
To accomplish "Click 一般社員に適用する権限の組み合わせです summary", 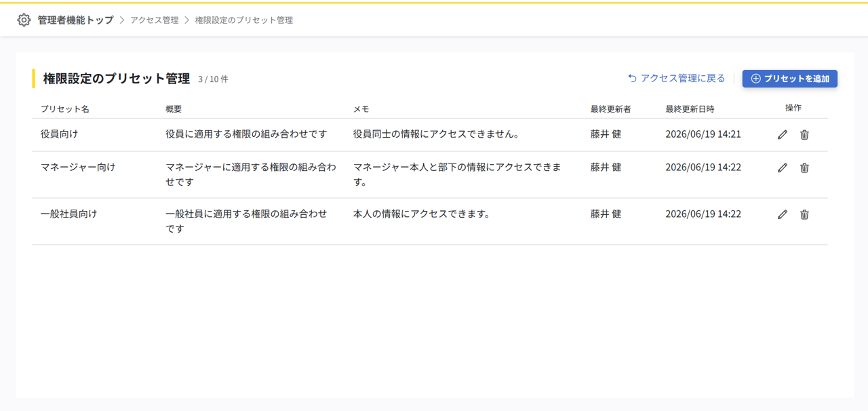I will [x=246, y=221].
